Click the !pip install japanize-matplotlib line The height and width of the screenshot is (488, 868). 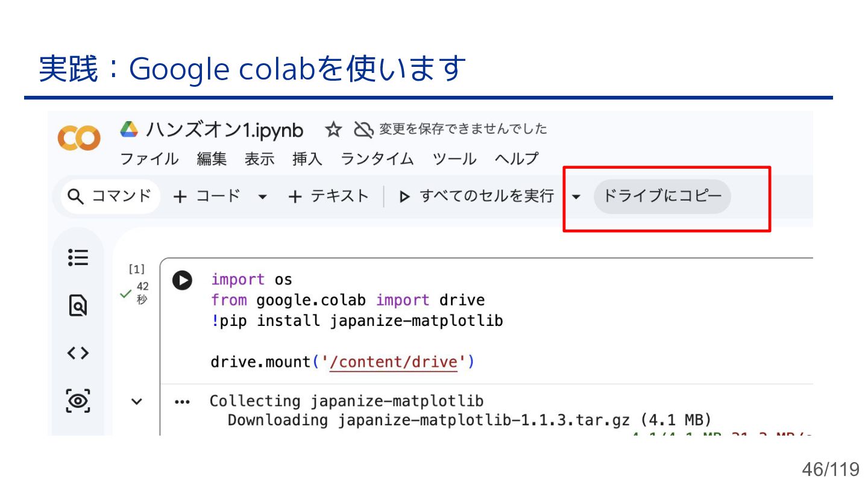(x=357, y=321)
